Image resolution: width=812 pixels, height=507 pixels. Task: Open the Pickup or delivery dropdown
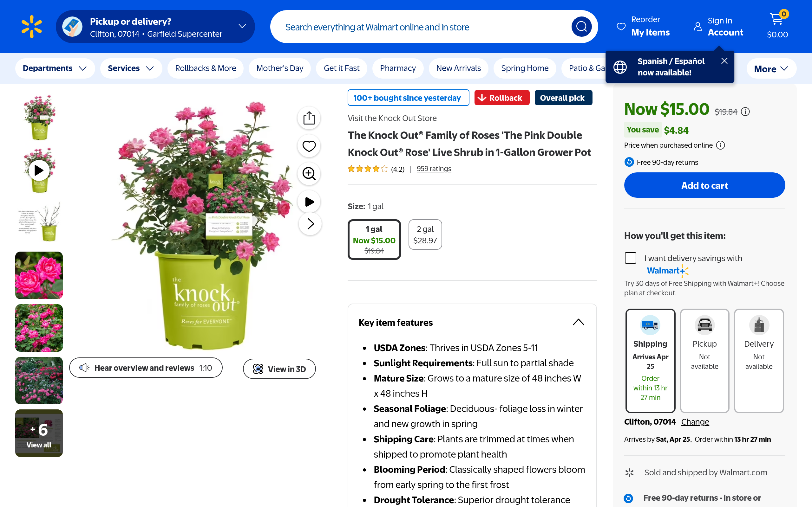tap(155, 27)
